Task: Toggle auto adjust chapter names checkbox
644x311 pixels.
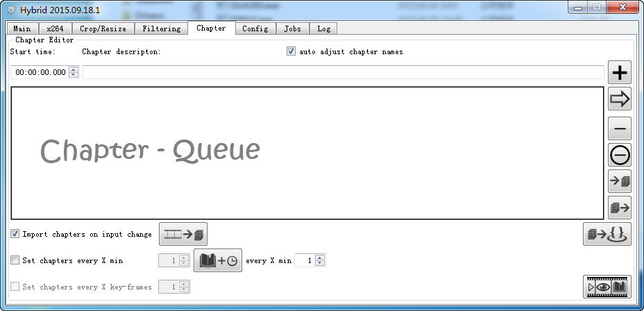Action: (291, 51)
